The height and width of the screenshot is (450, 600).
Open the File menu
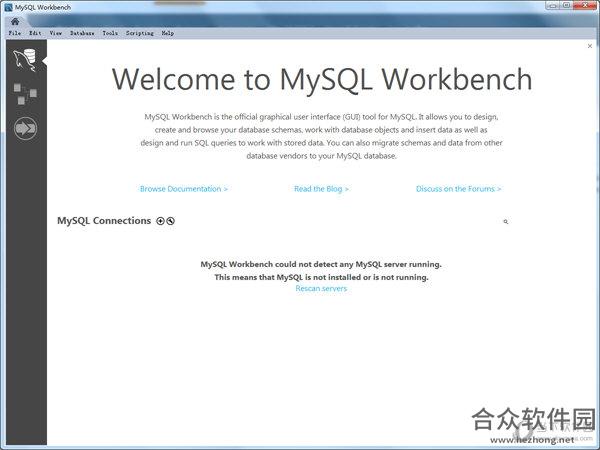pos(15,33)
